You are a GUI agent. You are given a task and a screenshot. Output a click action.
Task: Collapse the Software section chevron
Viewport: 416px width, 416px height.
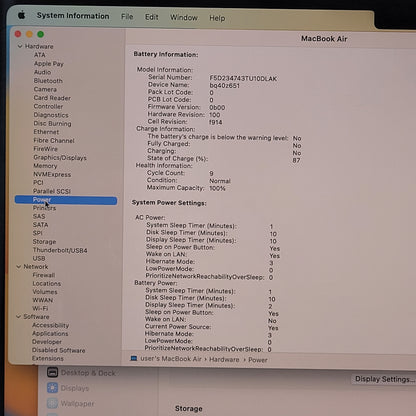pos(18,317)
